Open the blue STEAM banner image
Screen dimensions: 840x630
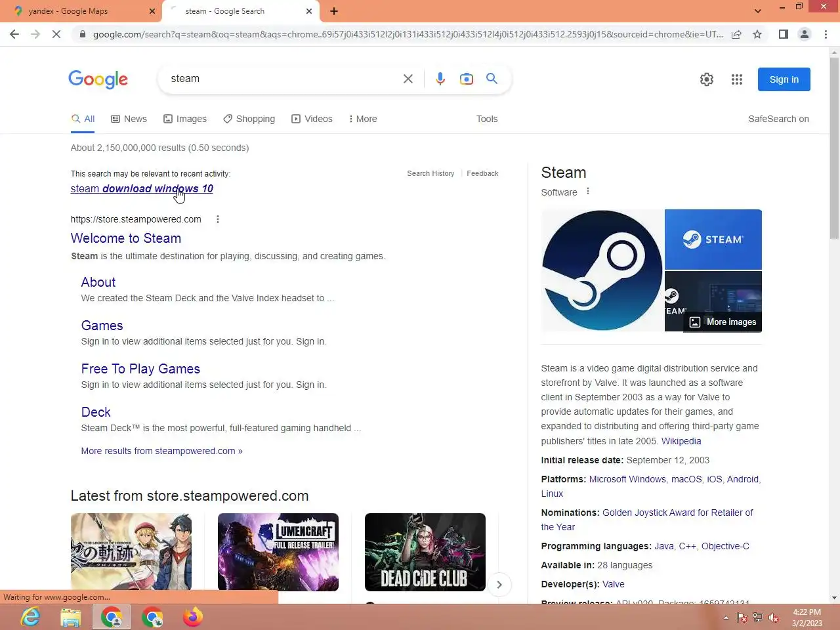[713, 240]
